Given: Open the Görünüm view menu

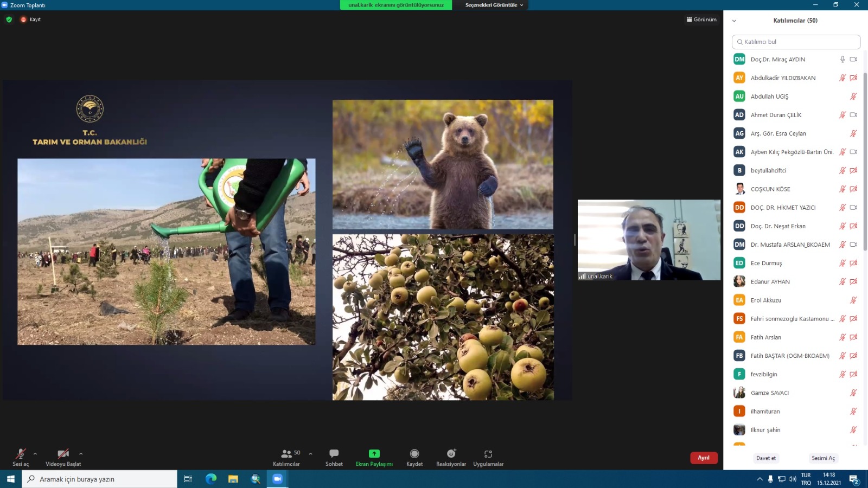Looking at the screenshot, I should pos(701,20).
